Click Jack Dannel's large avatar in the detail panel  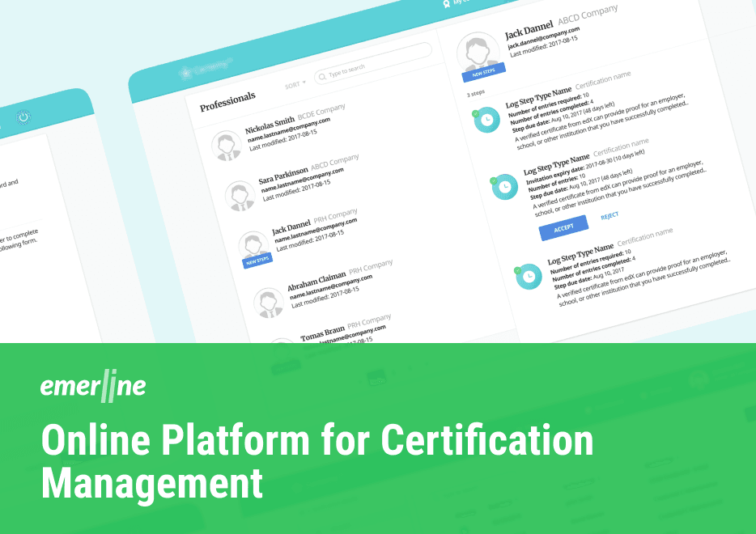coord(478,53)
